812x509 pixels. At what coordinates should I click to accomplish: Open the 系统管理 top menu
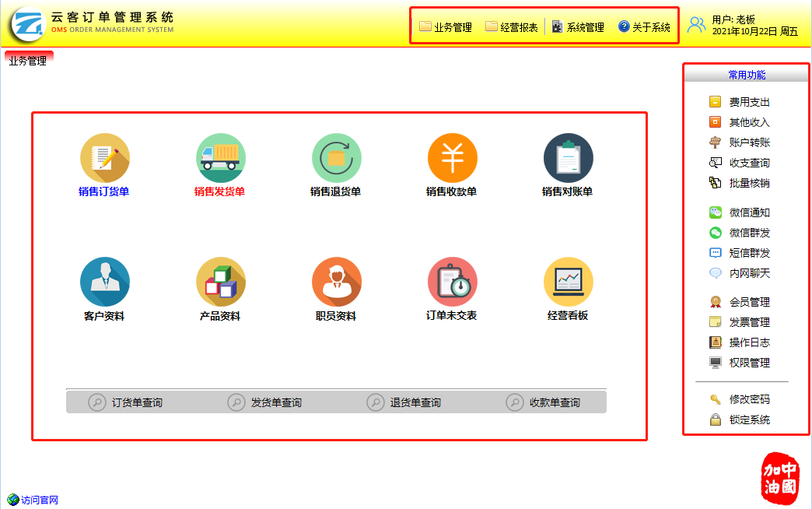pos(578,27)
